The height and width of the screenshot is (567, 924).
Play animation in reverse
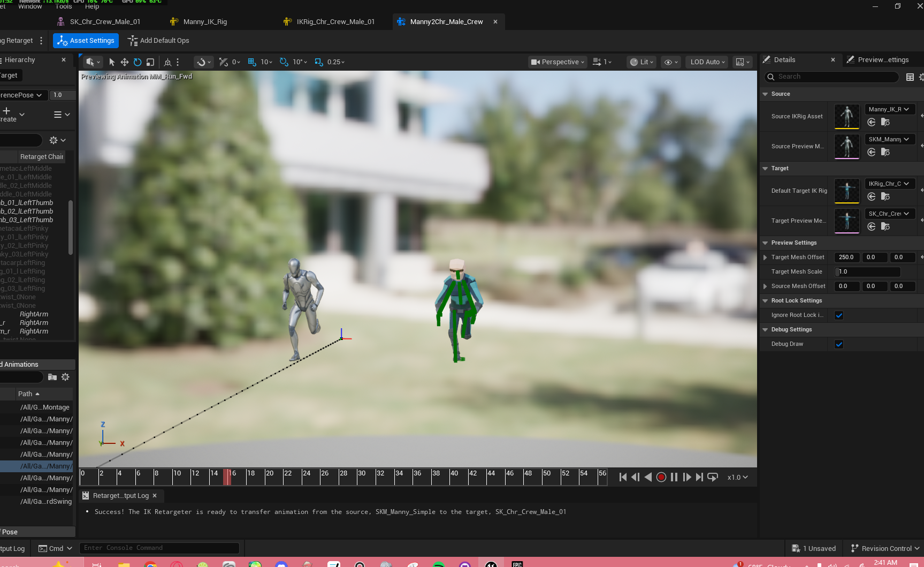(x=648, y=477)
